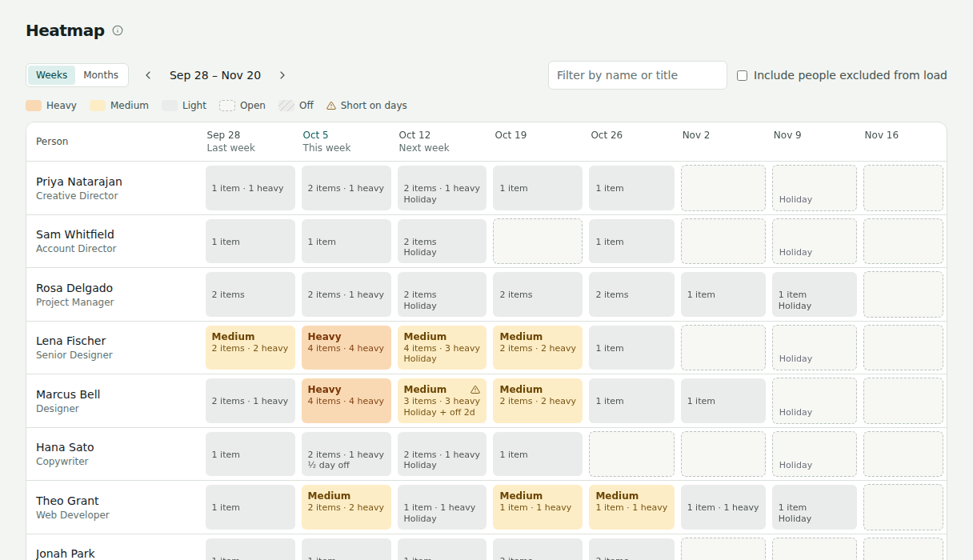Open Lena Fischer's Medium Sep 28 cell

click(250, 347)
